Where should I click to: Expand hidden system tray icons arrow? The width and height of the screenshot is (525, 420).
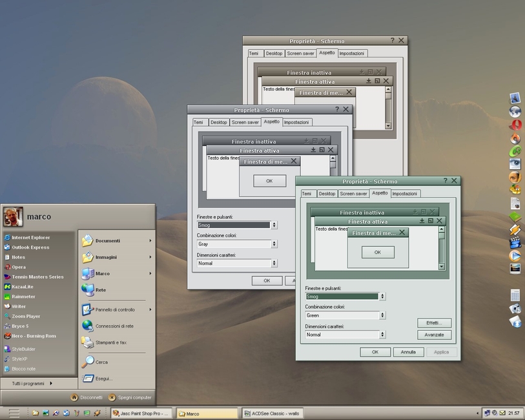(x=477, y=414)
